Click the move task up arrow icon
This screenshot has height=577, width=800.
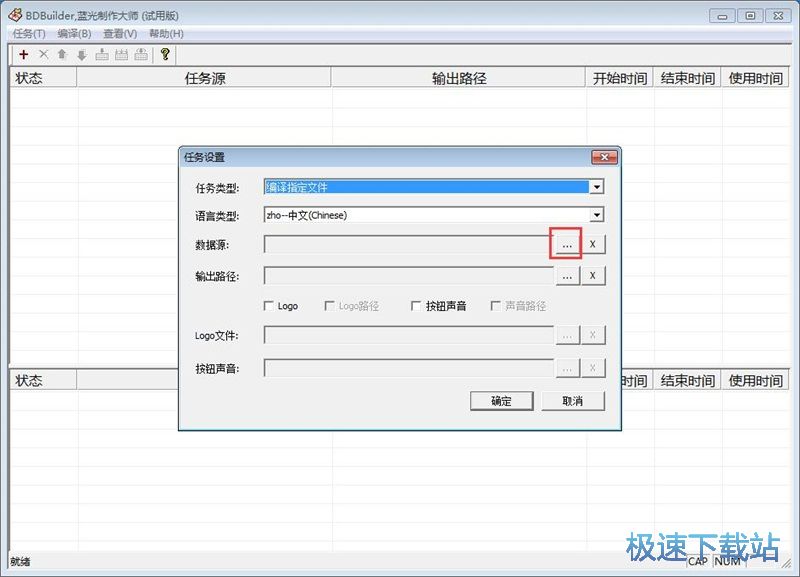(62, 54)
